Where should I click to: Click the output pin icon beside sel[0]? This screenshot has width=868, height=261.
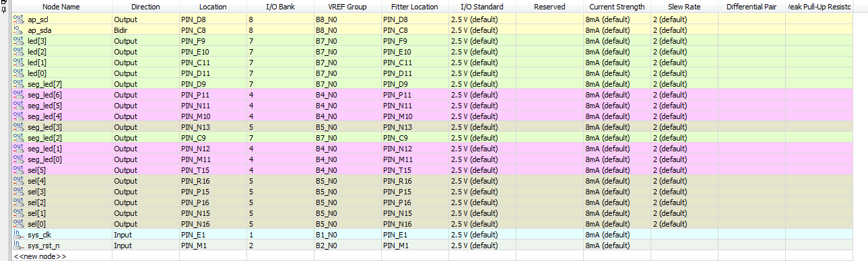click(x=18, y=223)
